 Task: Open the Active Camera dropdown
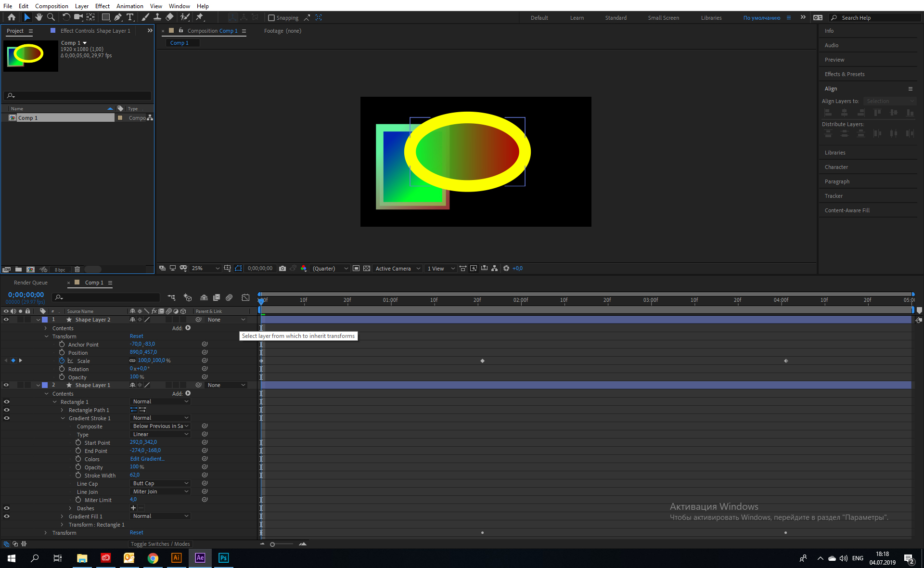pos(398,269)
